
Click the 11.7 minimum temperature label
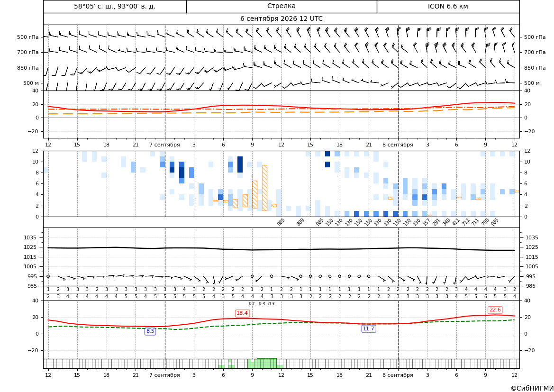(x=369, y=329)
